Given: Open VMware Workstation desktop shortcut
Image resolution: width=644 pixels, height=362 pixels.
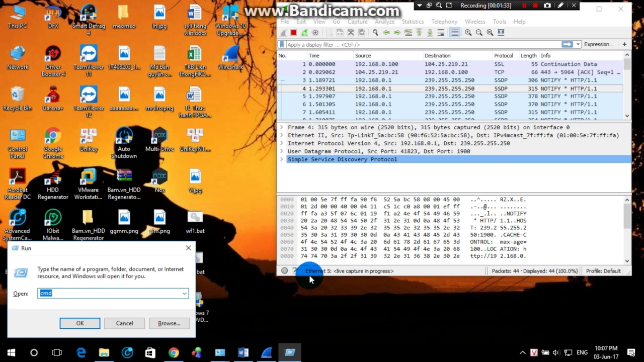Looking at the screenshot, I should point(89,184).
